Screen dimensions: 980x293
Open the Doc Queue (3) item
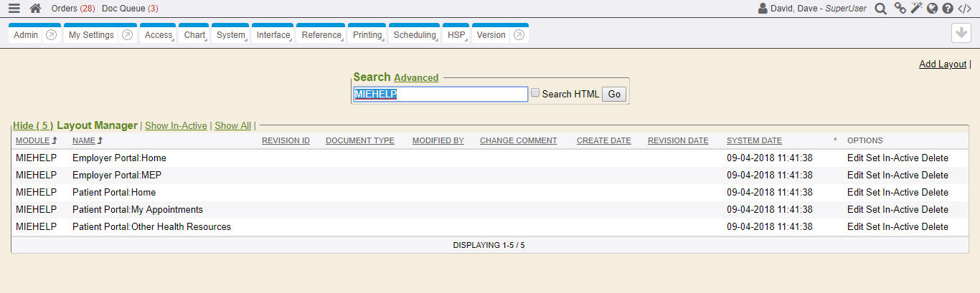point(130,9)
